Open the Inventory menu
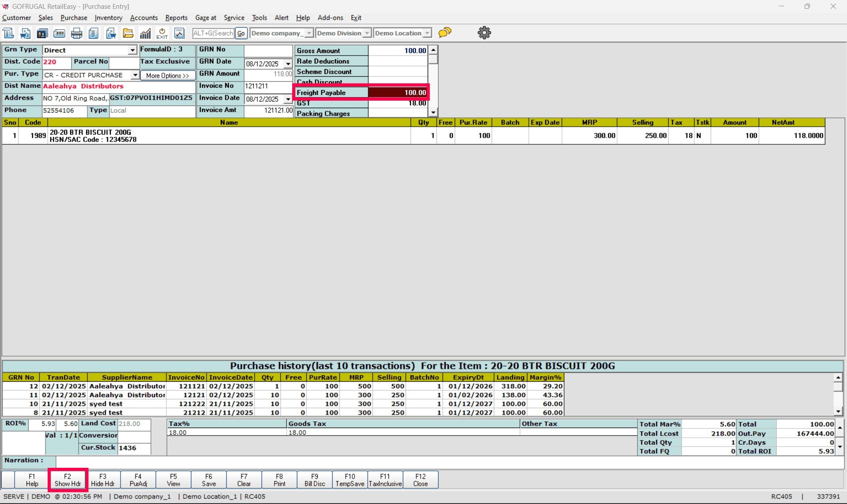The width and height of the screenshot is (847, 504). 108,18
